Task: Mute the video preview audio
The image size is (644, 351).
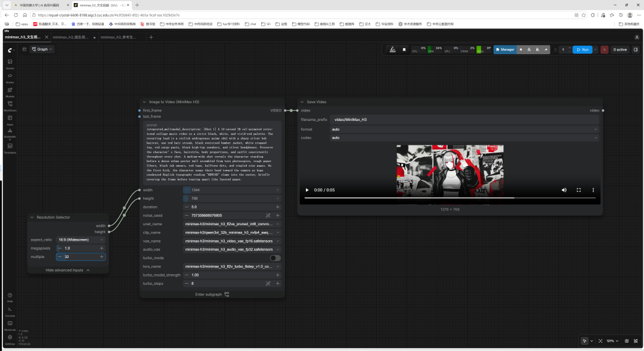Action: (x=564, y=190)
